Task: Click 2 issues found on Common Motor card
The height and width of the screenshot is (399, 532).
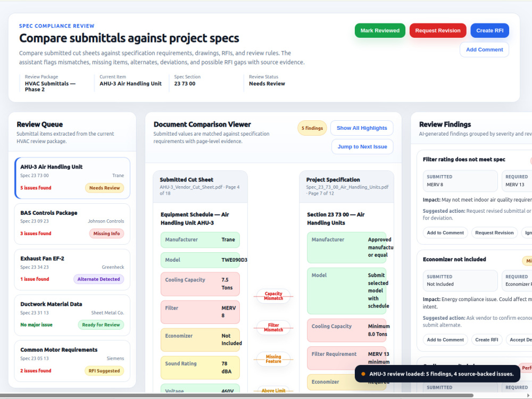Action: pos(36,370)
